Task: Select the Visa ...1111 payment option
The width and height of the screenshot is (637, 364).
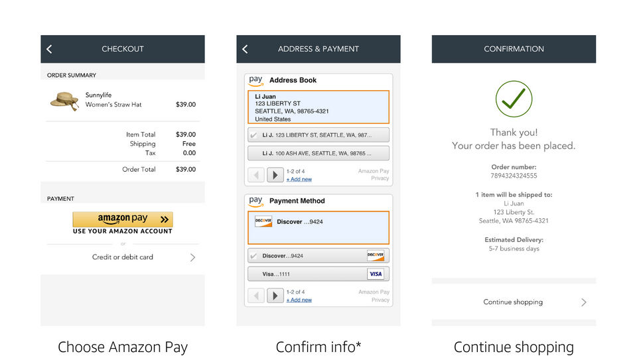Action: [318, 274]
